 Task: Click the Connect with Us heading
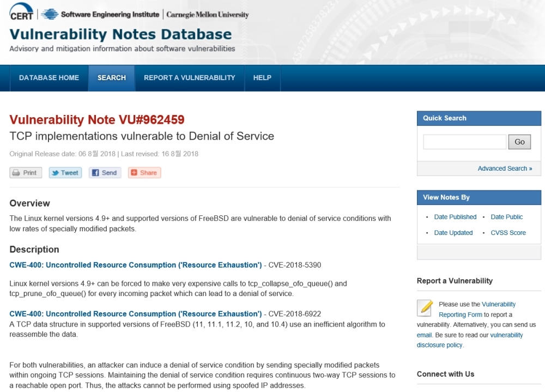(x=446, y=374)
